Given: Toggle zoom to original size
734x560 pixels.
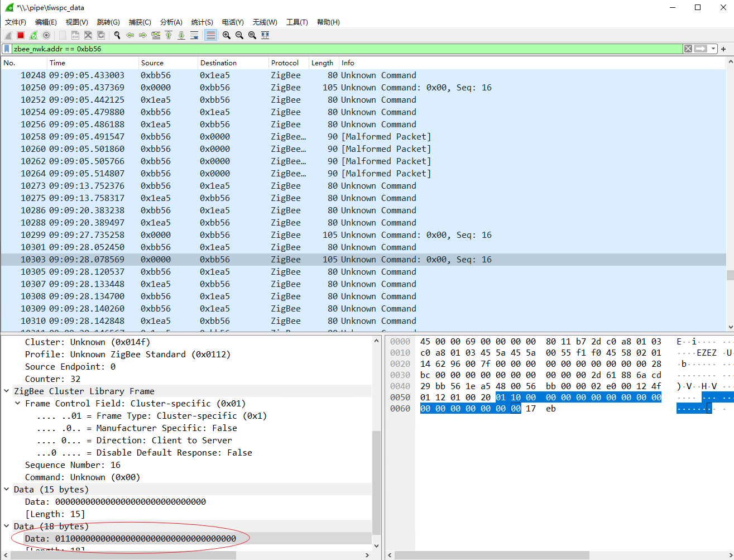Looking at the screenshot, I should click(x=252, y=35).
